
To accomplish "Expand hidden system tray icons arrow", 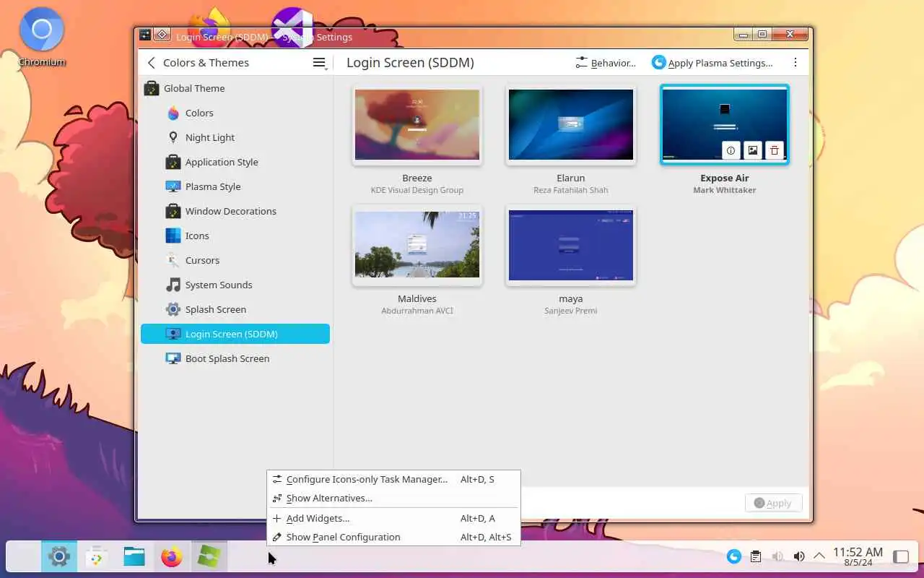I will coord(819,556).
